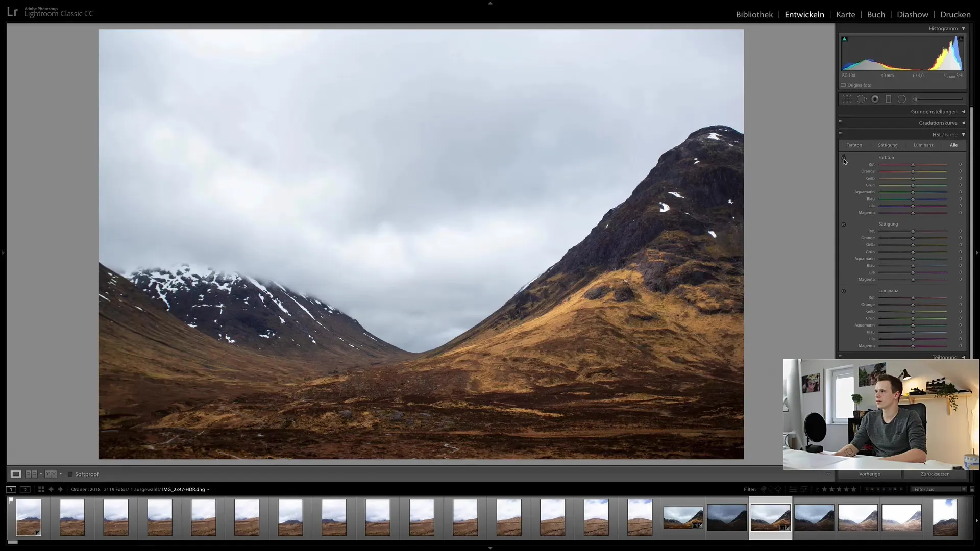Image resolution: width=980 pixels, height=551 pixels.
Task: Toggle the filter lock switch
Action: pos(972,489)
